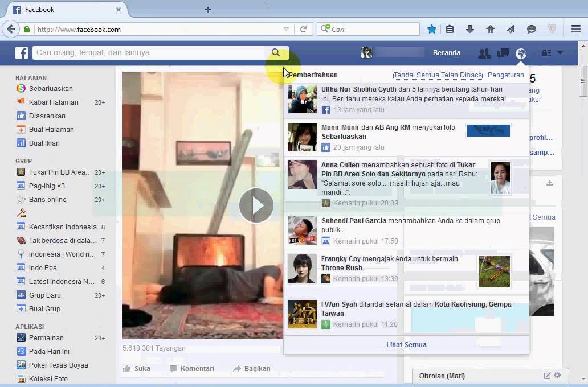The image size is (588, 387).
Task: Reload the page
Action: tap(303, 29)
